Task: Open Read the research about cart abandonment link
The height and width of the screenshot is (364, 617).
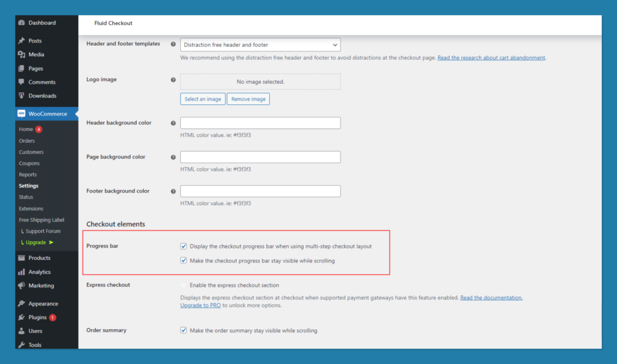Action: click(x=491, y=58)
